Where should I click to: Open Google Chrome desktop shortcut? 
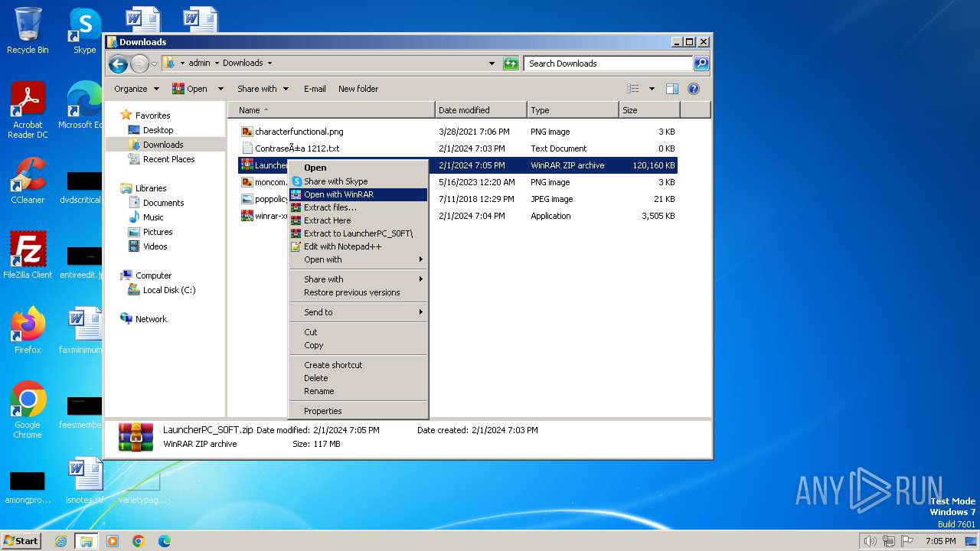click(28, 409)
